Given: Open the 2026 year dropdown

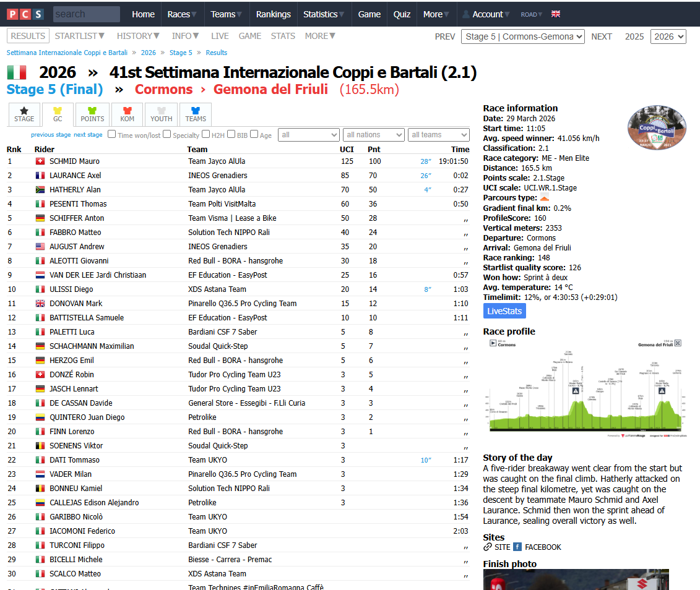Looking at the screenshot, I should coord(668,36).
